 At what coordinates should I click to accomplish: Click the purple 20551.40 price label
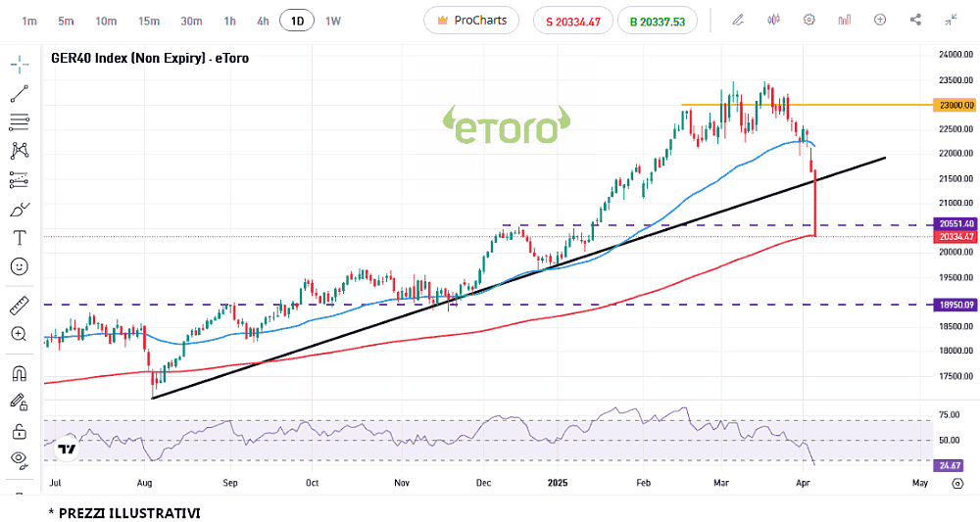(955, 223)
